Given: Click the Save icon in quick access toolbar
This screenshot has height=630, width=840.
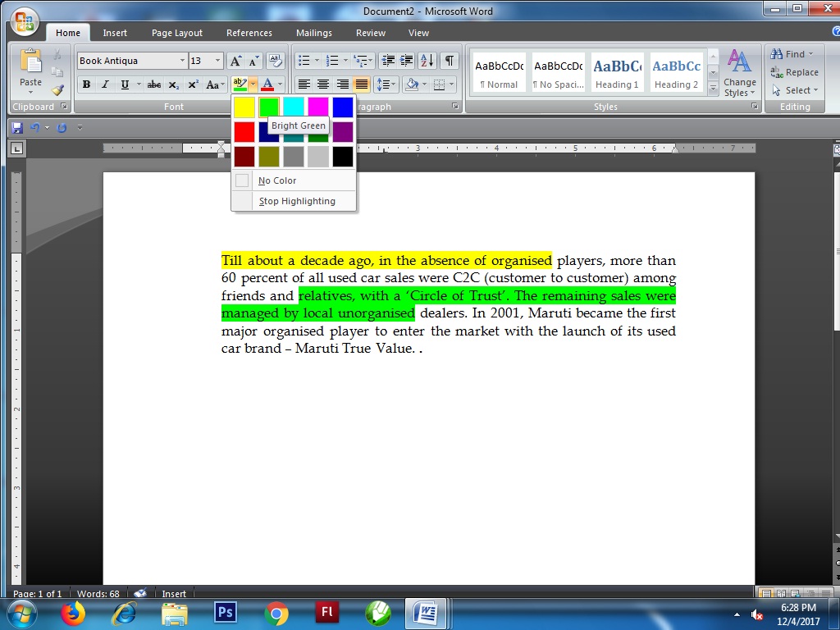Looking at the screenshot, I should [x=16, y=127].
